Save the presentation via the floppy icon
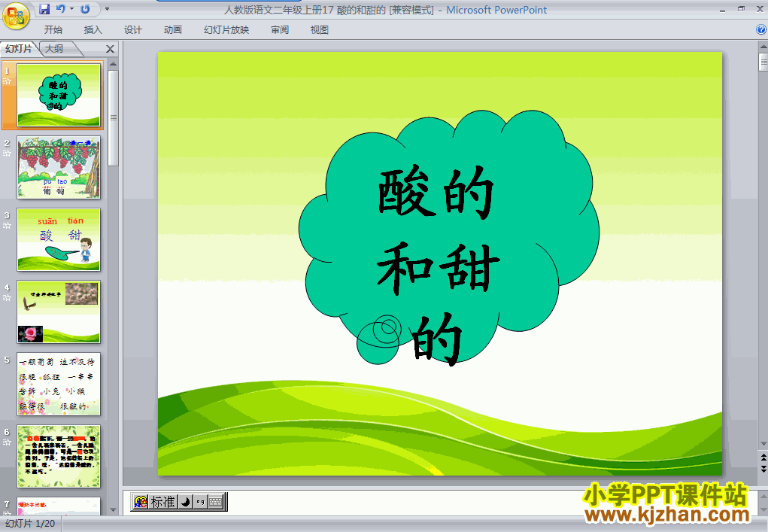 (x=44, y=9)
